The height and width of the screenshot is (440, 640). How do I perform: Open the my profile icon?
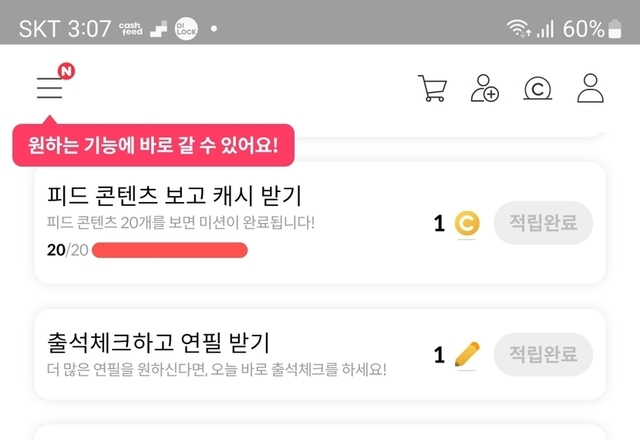[591, 88]
